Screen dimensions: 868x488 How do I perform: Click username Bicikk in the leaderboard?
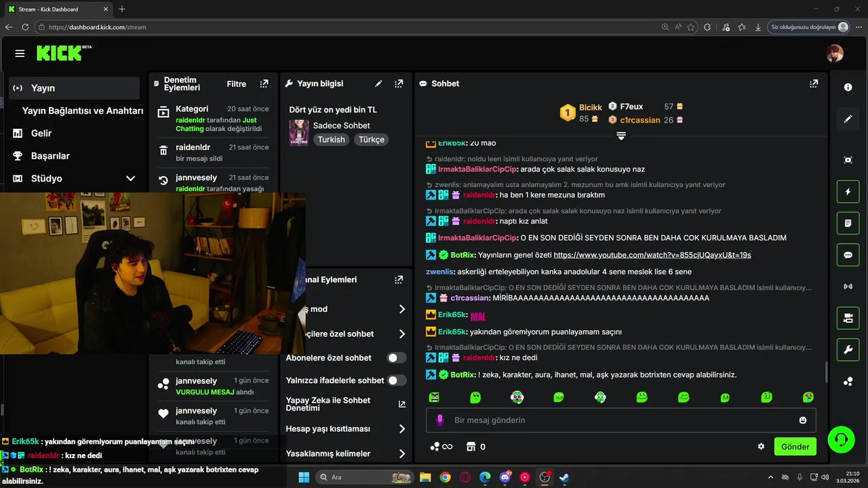[591, 108]
